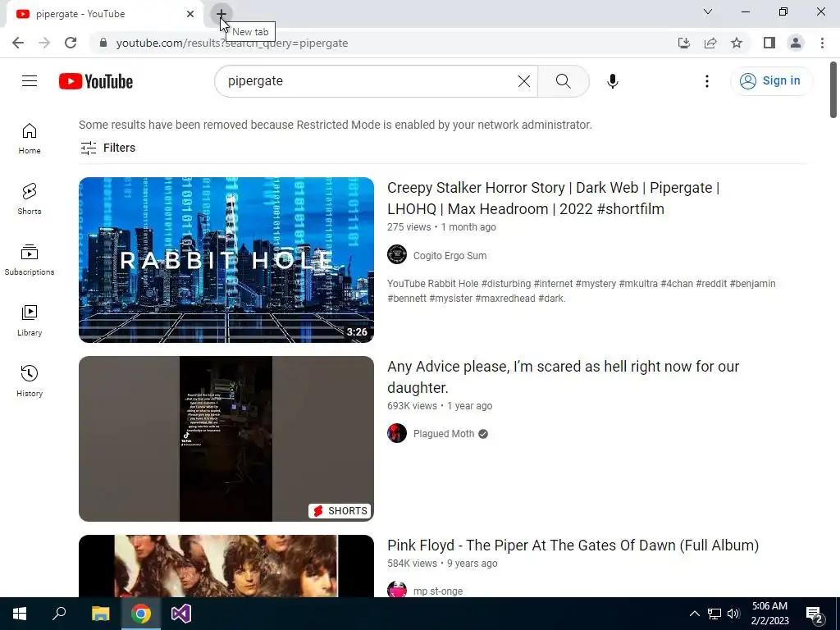
Task: Click the browser forward arrow
Action: 44,43
